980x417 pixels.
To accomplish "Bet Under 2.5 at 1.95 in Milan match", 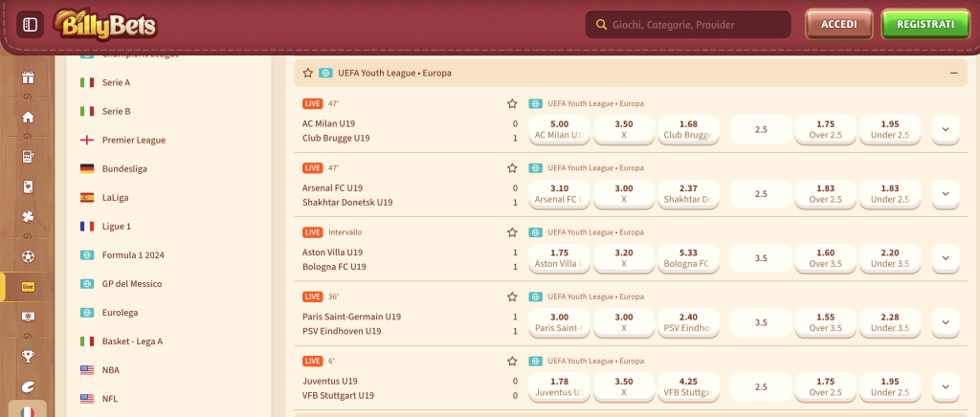I will coord(890,129).
